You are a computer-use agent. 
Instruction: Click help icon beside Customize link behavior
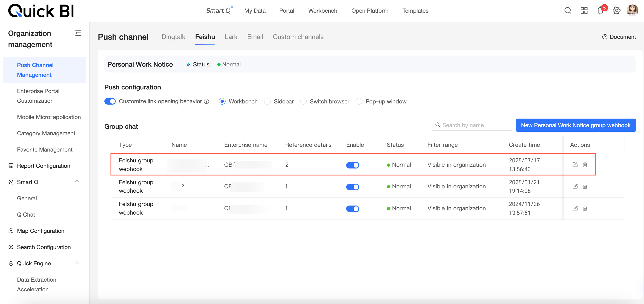(x=207, y=101)
